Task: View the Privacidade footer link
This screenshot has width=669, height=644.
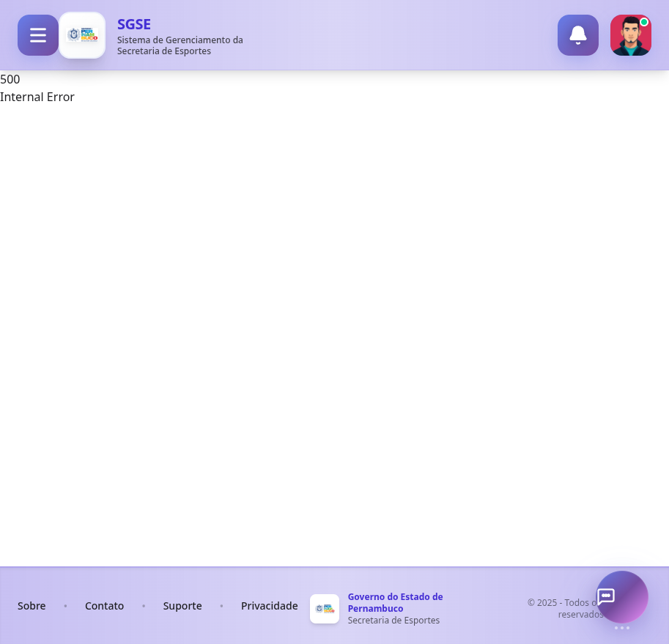Action: tap(269, 606)
